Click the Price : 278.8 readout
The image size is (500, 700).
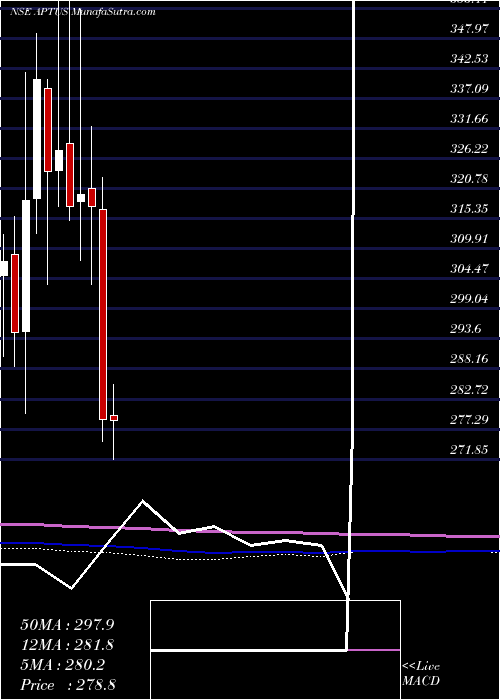68,685
